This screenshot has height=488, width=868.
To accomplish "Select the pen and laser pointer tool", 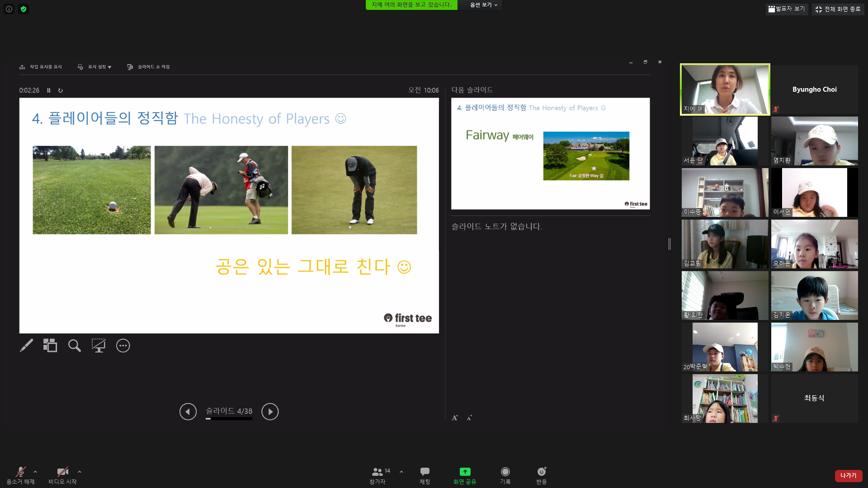I will point(26,346).
